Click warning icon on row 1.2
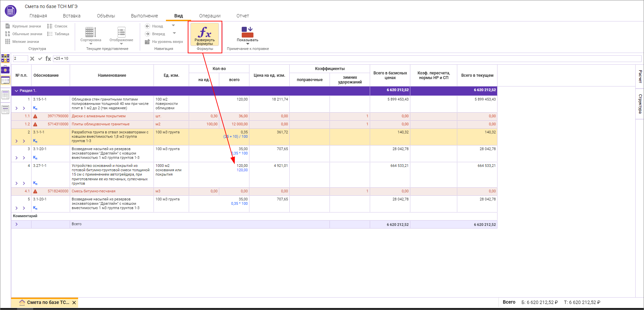The image size is (644, 310). coord(35,124)
